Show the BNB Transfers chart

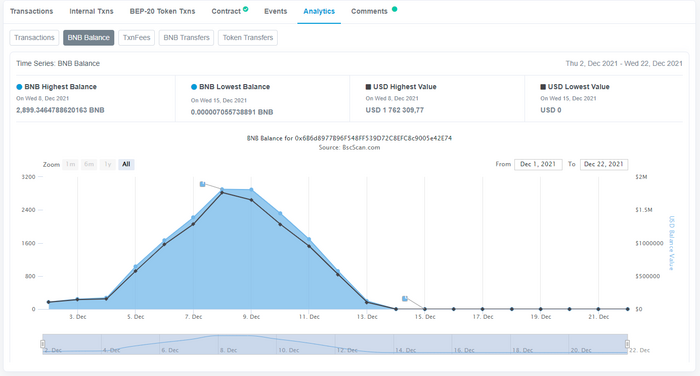point(186,38)
